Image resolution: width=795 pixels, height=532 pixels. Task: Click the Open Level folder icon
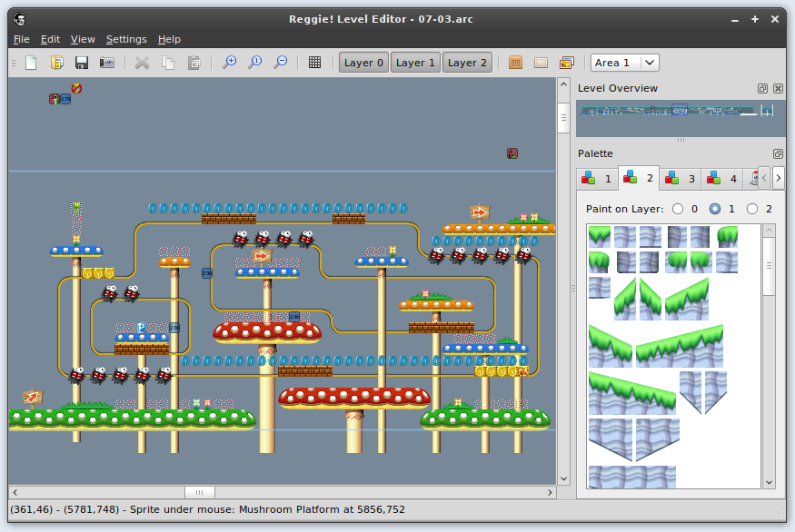point(56,63)
